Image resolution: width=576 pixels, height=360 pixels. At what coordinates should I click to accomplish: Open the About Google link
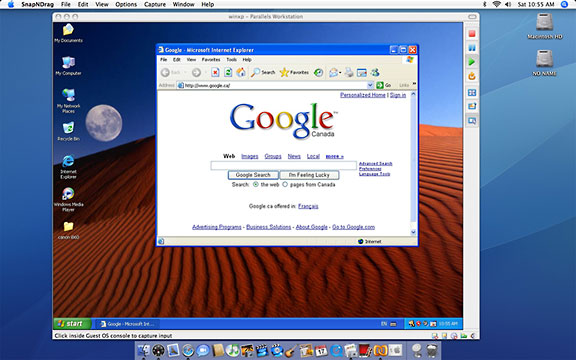point(312,227)
